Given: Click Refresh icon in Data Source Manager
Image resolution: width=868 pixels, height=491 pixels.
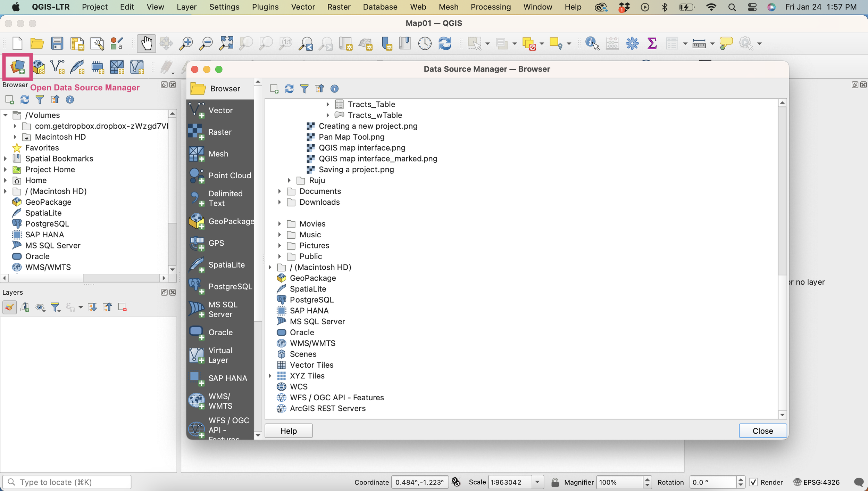Looking at the screenshot, I should click(x=289, y=89).
